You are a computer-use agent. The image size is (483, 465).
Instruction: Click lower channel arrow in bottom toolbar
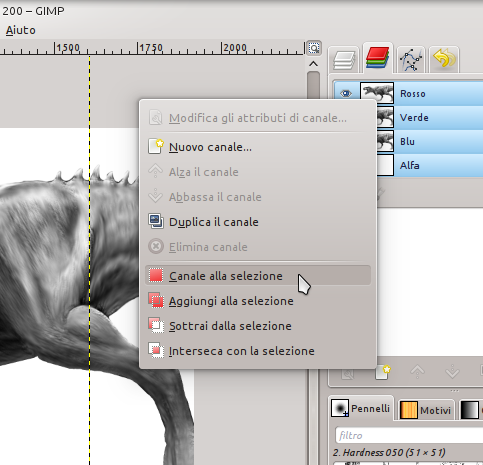(x=452, y=372)
